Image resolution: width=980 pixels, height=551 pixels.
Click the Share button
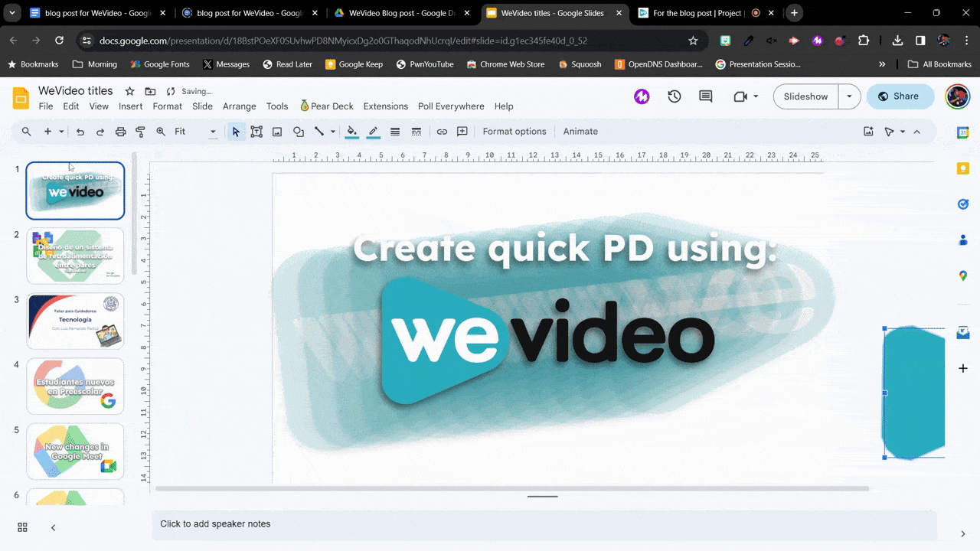(900, 96)
